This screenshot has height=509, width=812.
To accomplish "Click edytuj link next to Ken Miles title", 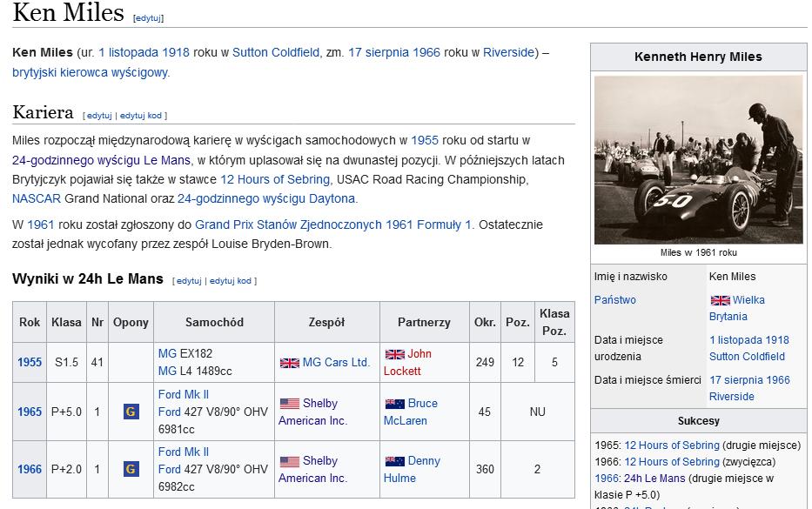I will coord(148,18).
